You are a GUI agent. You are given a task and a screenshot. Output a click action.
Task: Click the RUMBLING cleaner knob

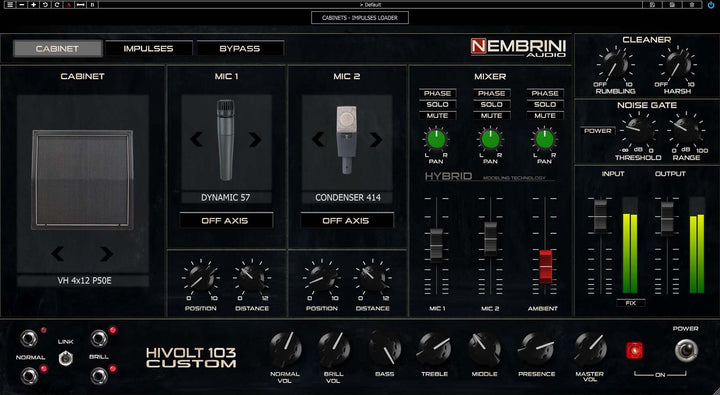point(615,65)
